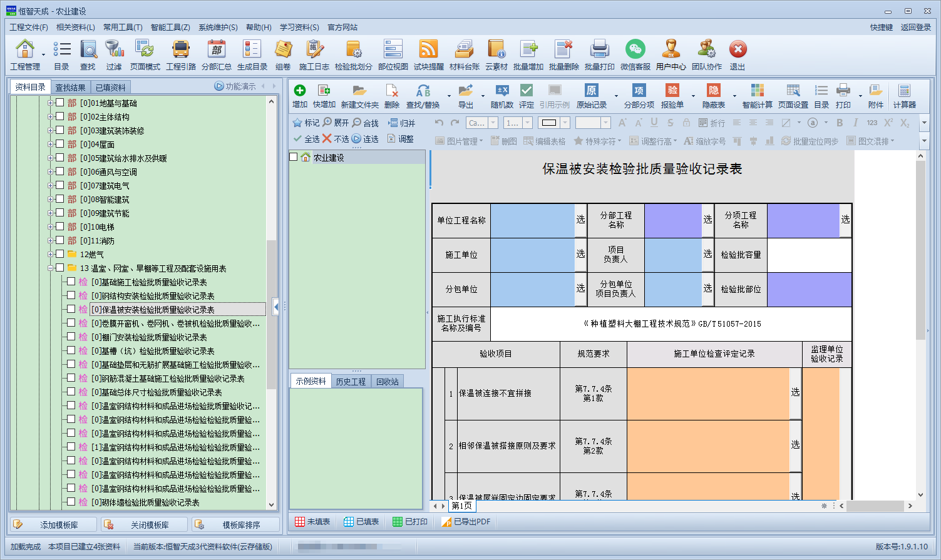Click the border color swatch box
This screenshot has height=560, width=941.
pos(549,123)
